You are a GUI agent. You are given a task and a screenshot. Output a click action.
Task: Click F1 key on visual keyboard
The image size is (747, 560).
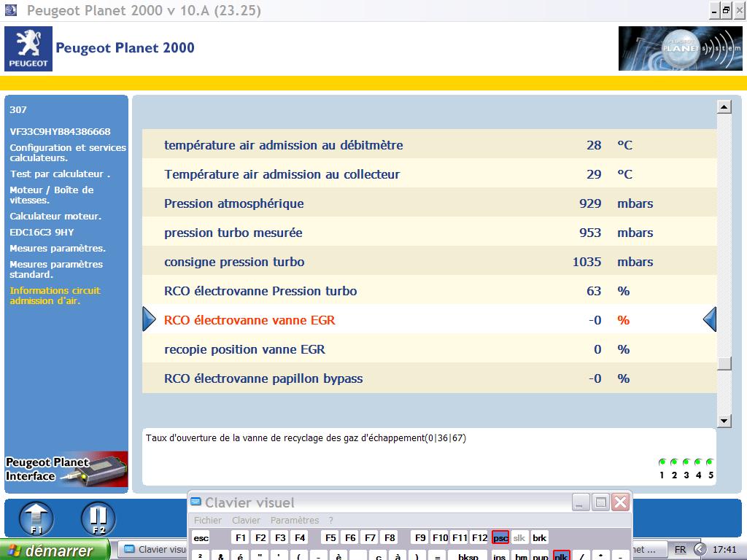pyautogui.click(x=241, y=537)
